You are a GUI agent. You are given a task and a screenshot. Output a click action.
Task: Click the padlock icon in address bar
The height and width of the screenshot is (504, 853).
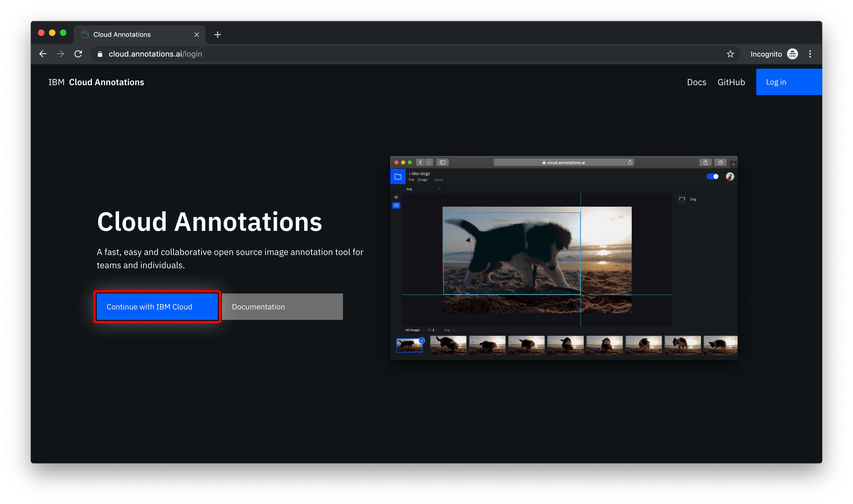(x=100, y=54)
